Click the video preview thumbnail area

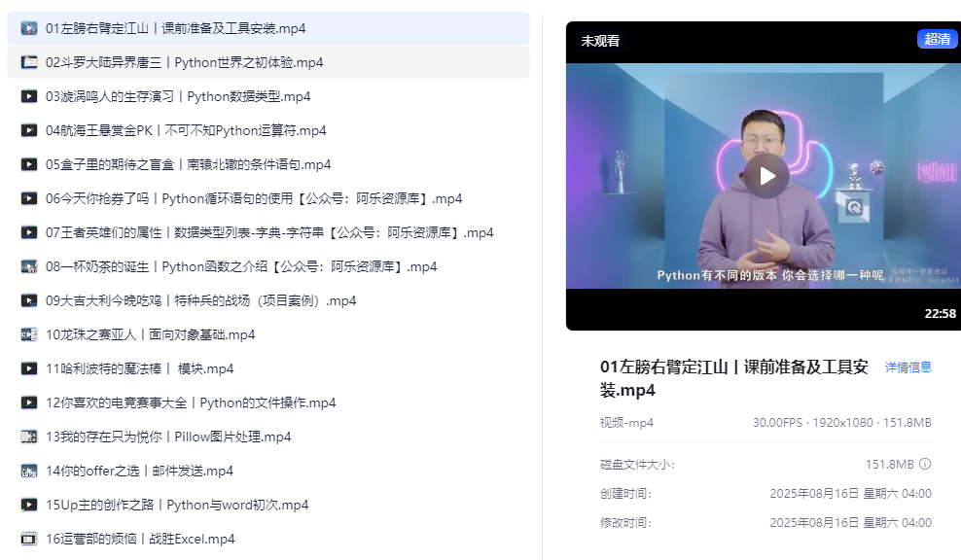(766, 176)
